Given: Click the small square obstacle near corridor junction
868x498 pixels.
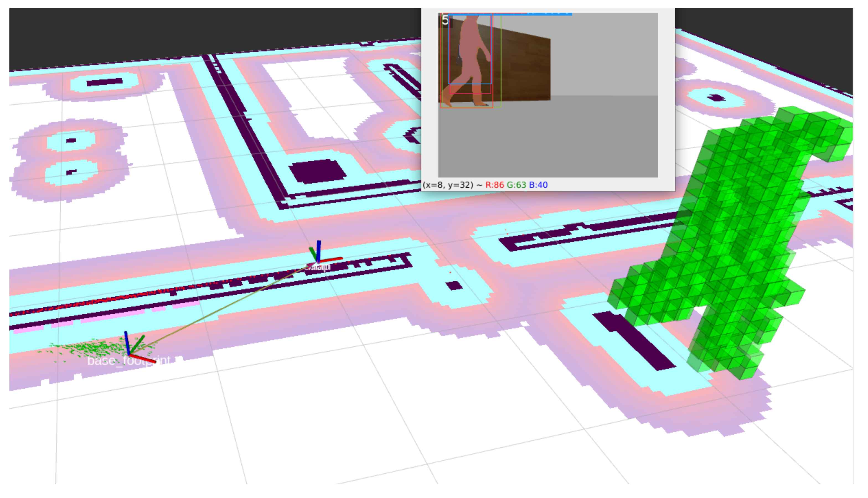Looking at the screenshot, I should [455, 286].
